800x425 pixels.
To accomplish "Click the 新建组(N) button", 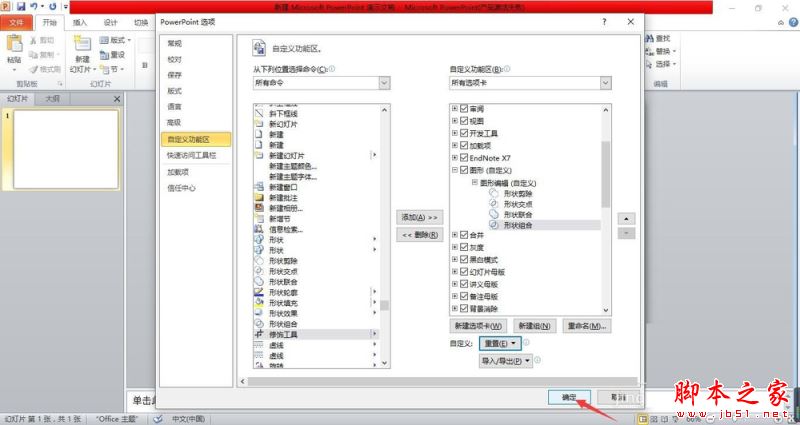I will point(534,326).
